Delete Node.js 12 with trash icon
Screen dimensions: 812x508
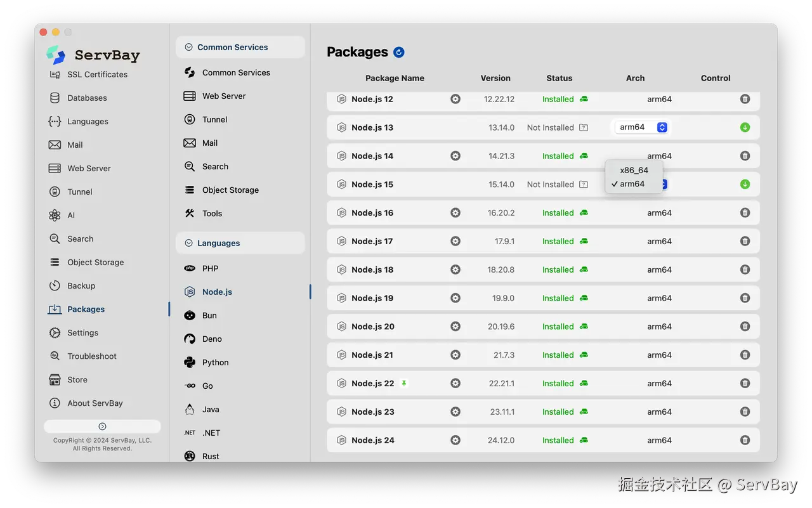[x=745, y=99]
